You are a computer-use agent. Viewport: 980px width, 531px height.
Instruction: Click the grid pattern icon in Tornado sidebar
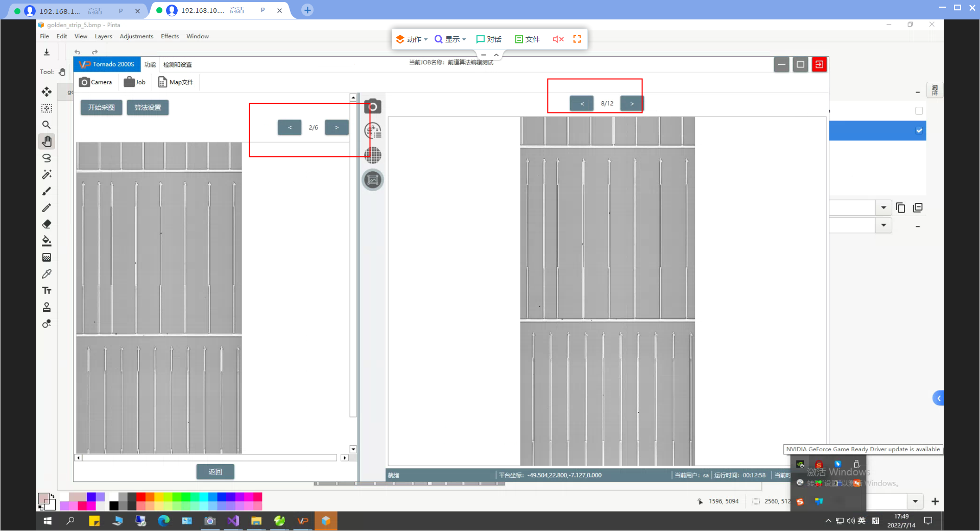point(373,155)
